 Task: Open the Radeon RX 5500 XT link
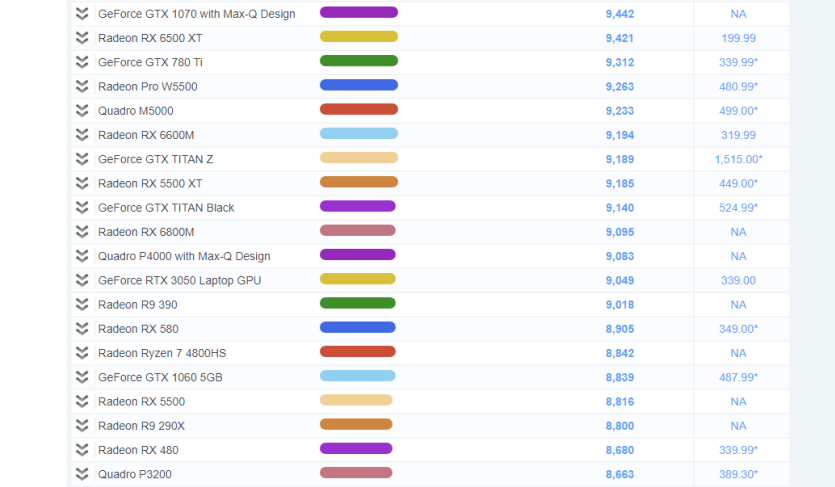click(150, 183)
